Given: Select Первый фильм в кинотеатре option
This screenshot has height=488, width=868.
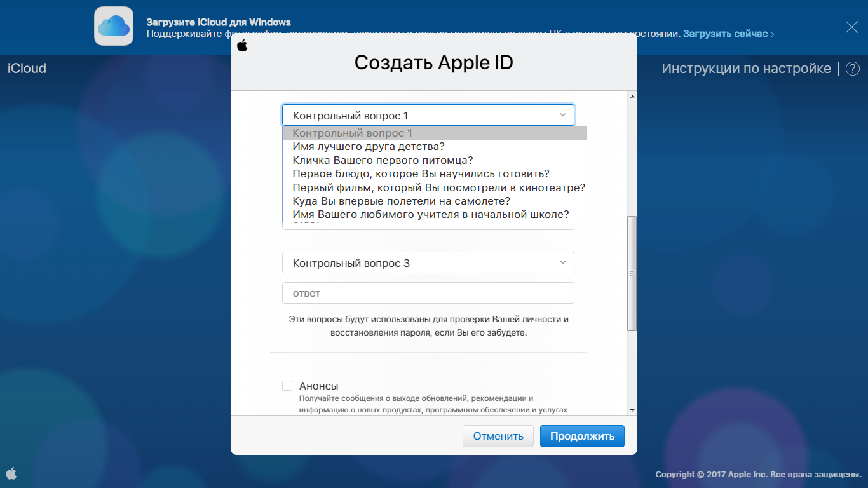Looking at the screenshot, I should pyautogui.click(x=435, y=187).
